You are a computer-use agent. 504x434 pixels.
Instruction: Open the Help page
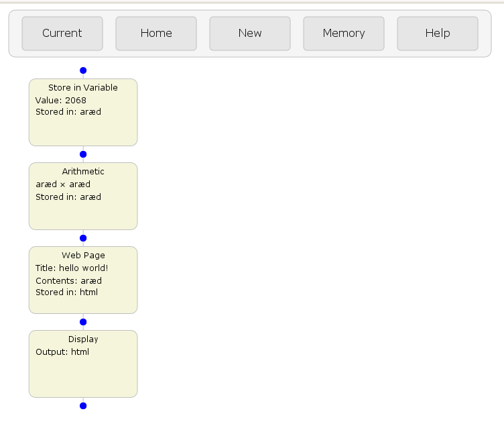(438, 34)
